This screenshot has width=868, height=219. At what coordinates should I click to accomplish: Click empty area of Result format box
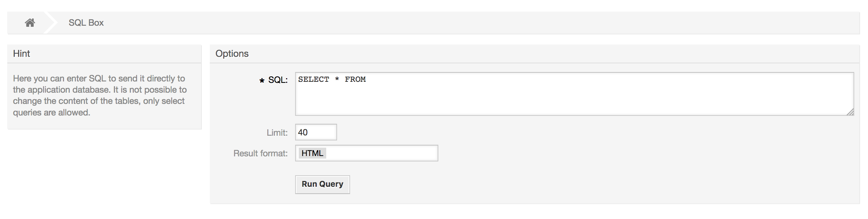pos(398,153)
